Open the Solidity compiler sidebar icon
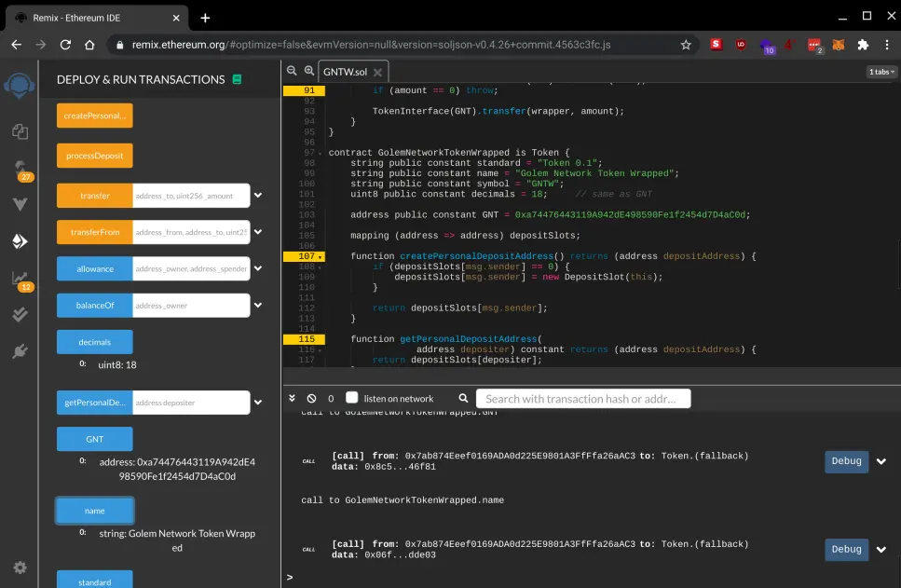 (x=20, y=205)
